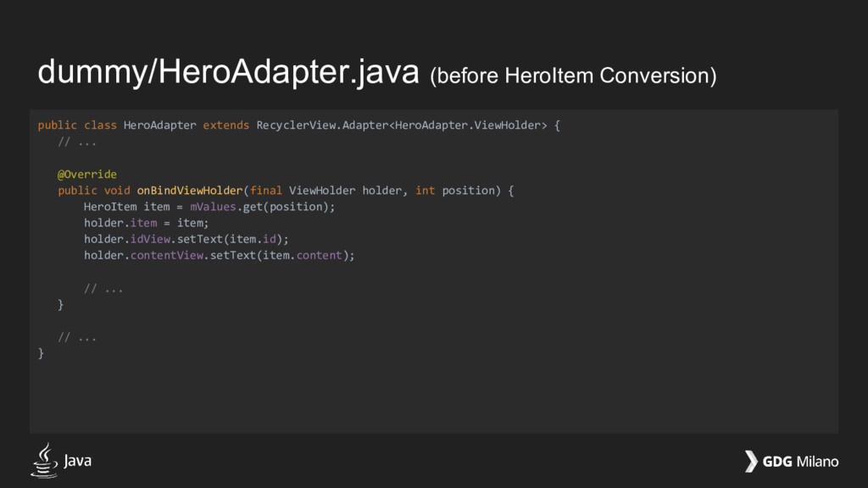The image size is (868, 488).
Task: Click 'RecyclerView.Adapter<HeroAdapter.ViewHolder>' in class declaration
Action: [401, 125]
